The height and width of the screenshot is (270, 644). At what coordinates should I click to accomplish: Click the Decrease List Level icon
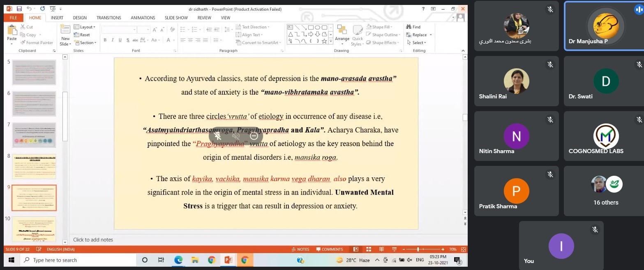coord(209,30)
